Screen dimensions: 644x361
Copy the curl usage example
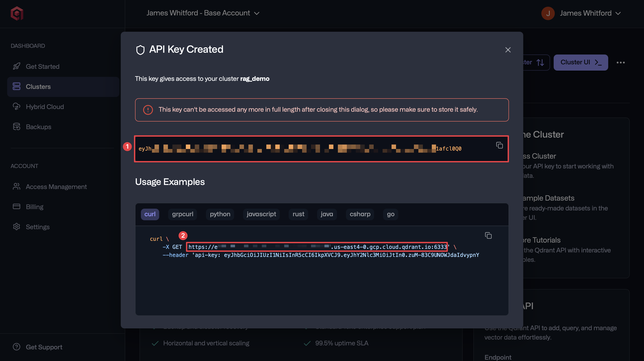pos(489,236)
